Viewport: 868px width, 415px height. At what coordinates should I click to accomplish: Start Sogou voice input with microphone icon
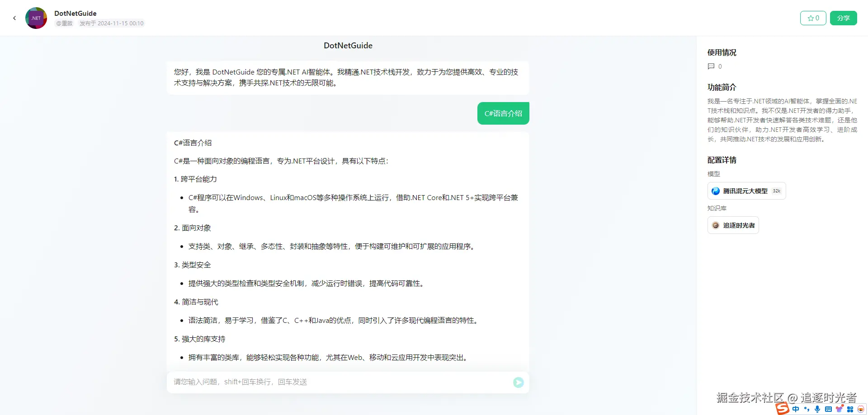pyautogui.click(x=817, y=409)
